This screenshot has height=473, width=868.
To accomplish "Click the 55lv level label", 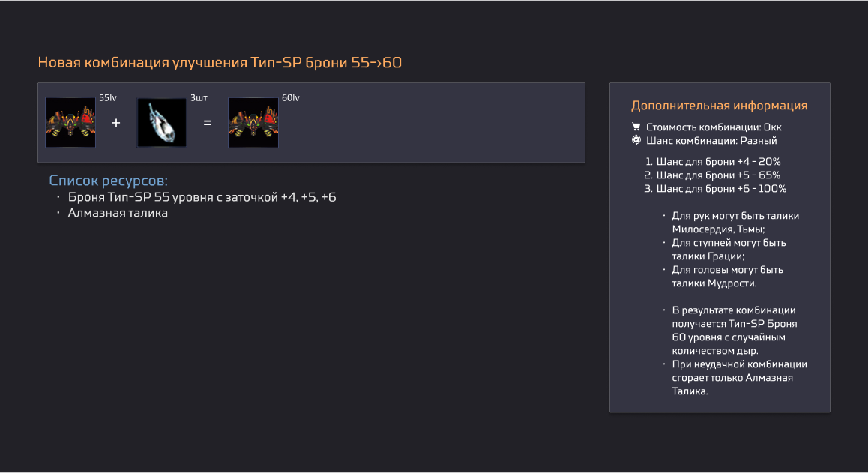I will click(108, 98).
